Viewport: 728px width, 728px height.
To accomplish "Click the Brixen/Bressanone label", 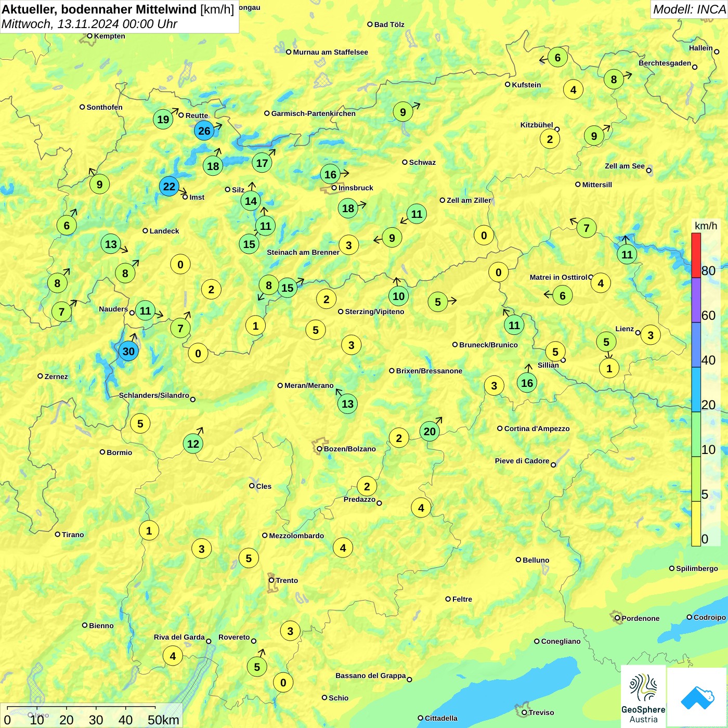I will [x=429, y=371].
